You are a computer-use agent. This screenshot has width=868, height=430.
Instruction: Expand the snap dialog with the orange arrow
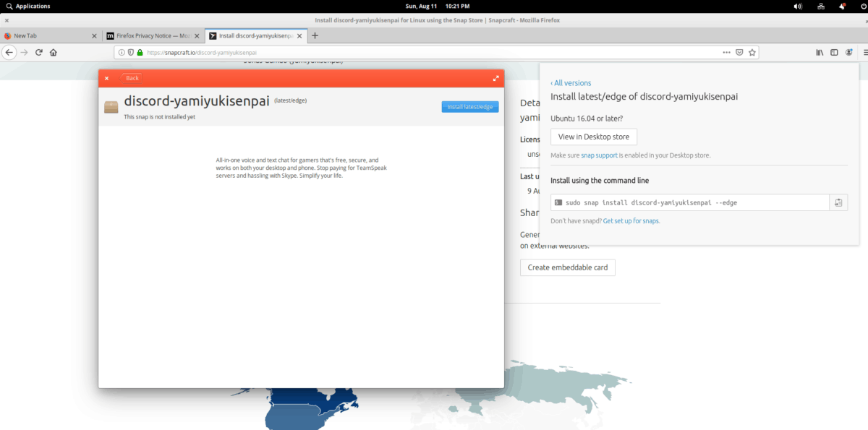[x=495, y=78]
